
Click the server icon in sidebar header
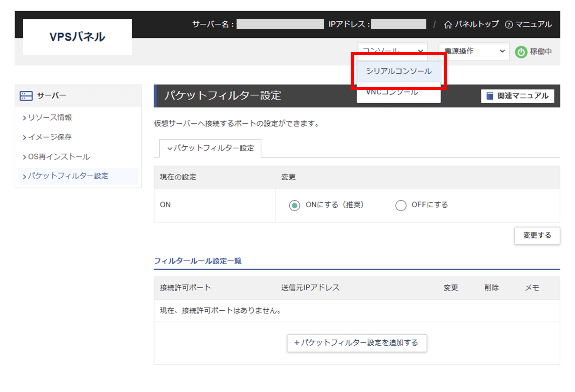tap(26, 96)
